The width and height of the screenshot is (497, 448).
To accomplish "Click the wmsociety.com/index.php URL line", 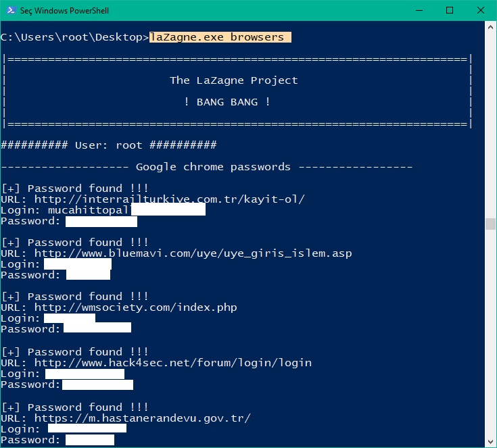I will 119,307.
